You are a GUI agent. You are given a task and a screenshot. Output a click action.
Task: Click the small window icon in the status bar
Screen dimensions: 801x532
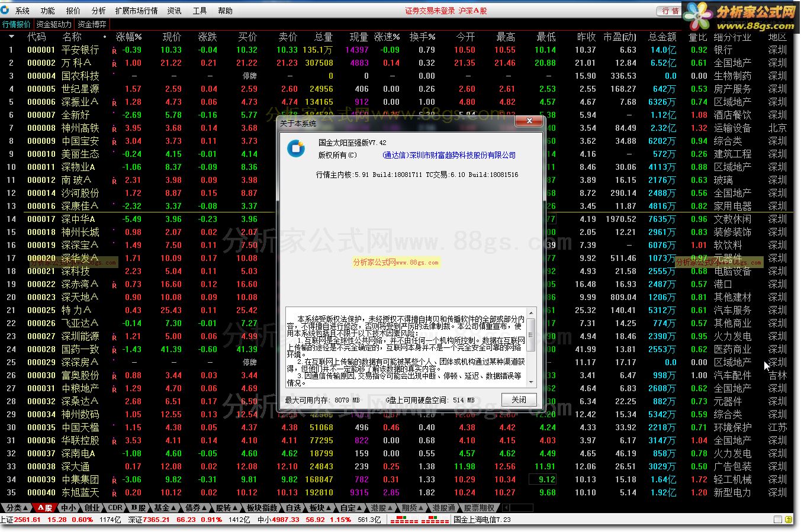point(777,520)
